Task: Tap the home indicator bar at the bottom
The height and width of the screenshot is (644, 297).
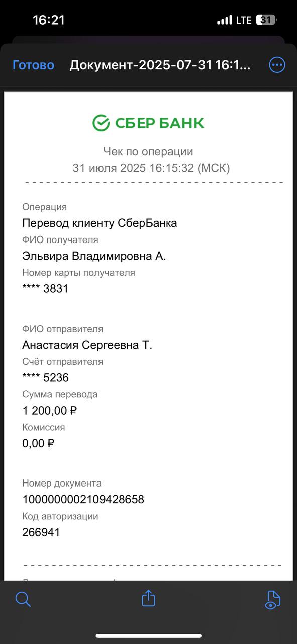Action: pyautogui.click(x=149, y=636)
